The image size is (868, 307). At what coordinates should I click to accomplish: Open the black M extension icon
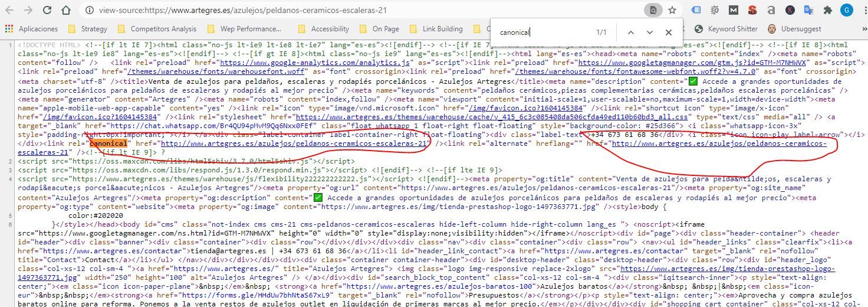point(733,10)
